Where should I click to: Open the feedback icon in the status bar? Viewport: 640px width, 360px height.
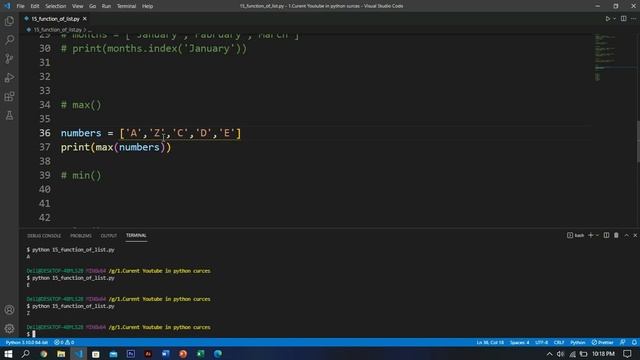click(622, 342)
